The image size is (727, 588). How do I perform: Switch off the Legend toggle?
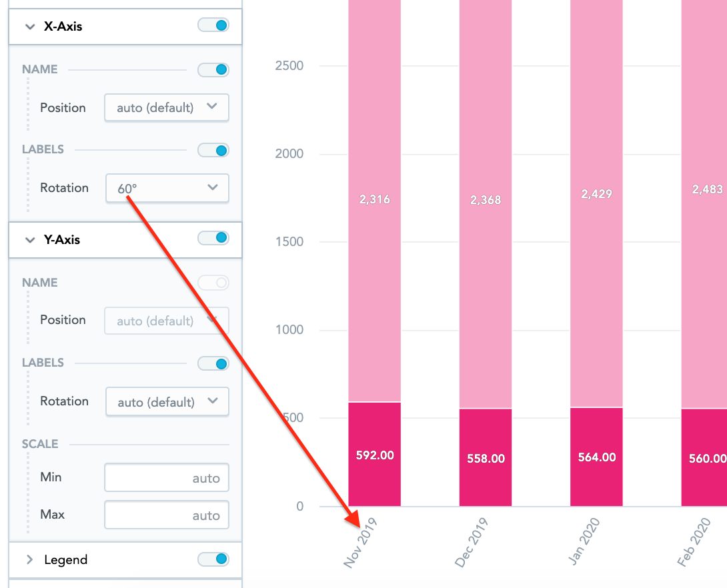[x=213, y=559]
